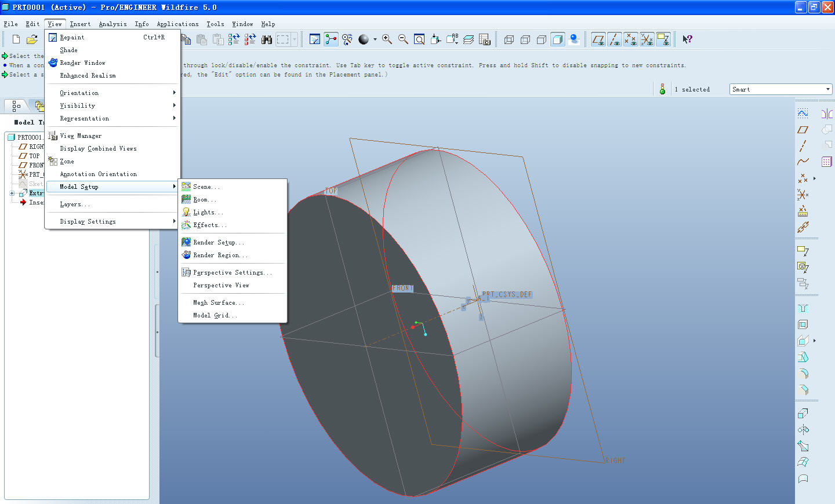835x504 pixels.
Task: Select the Coordinate System tool
Action: coord(803,195)
